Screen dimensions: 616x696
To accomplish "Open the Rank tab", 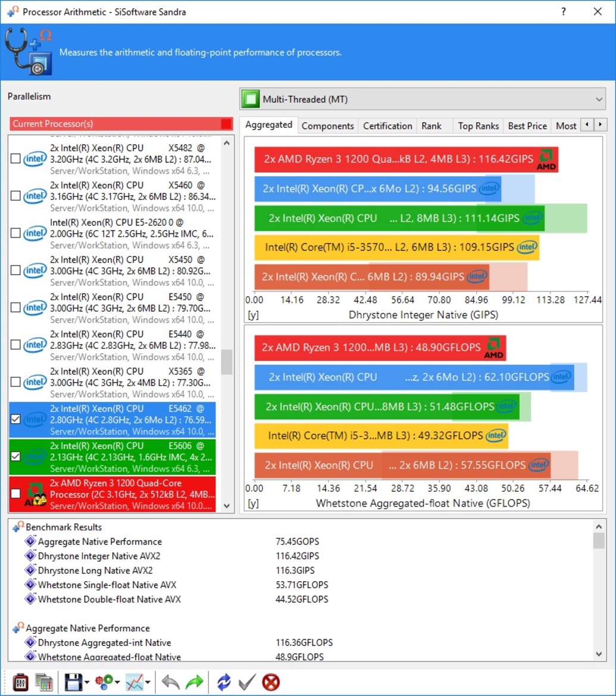I will click(431, 126).
